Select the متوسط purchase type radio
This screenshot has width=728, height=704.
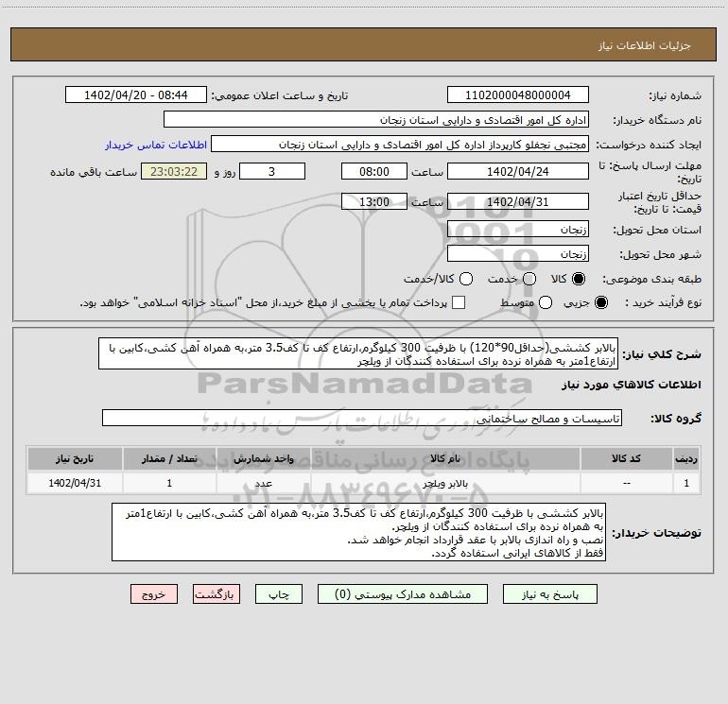tap(546, 303)
